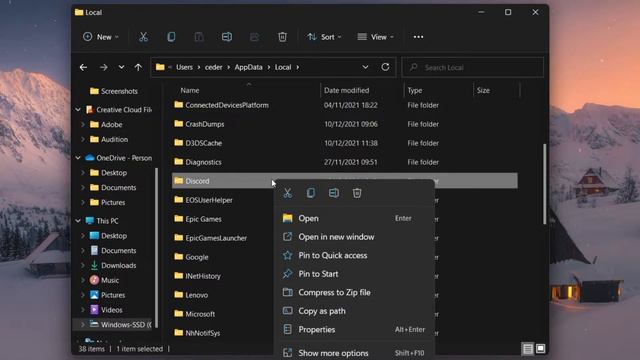
Task: Click the Delete trash icon in the toolbar
Action: [x=282, y=37]
